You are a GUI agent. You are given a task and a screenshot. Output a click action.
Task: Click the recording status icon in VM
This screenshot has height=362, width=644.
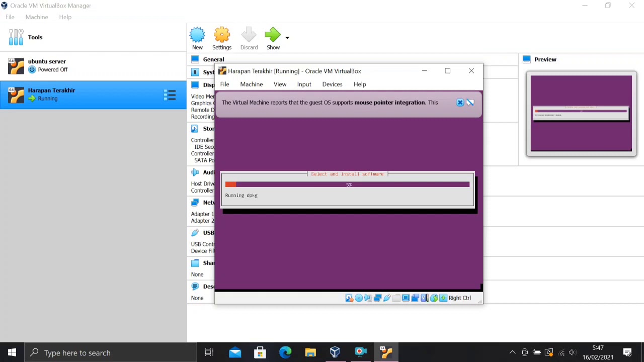point(415,298)
